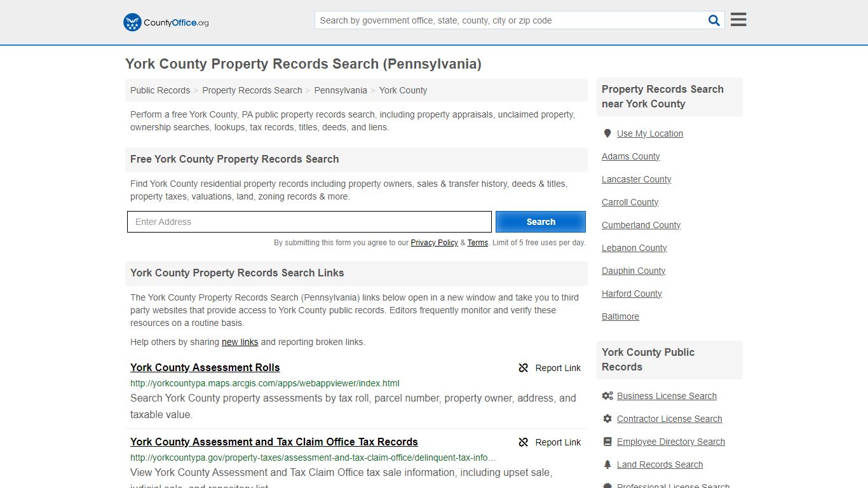Open Adams County property records

coord(631,156)
